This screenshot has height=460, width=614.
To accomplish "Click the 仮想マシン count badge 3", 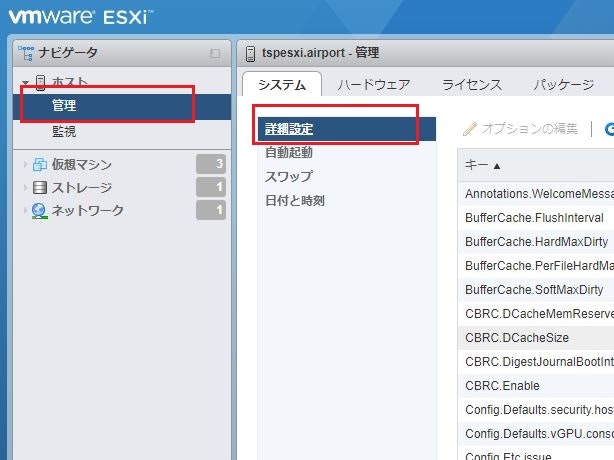I will click(x=211, y=164).
